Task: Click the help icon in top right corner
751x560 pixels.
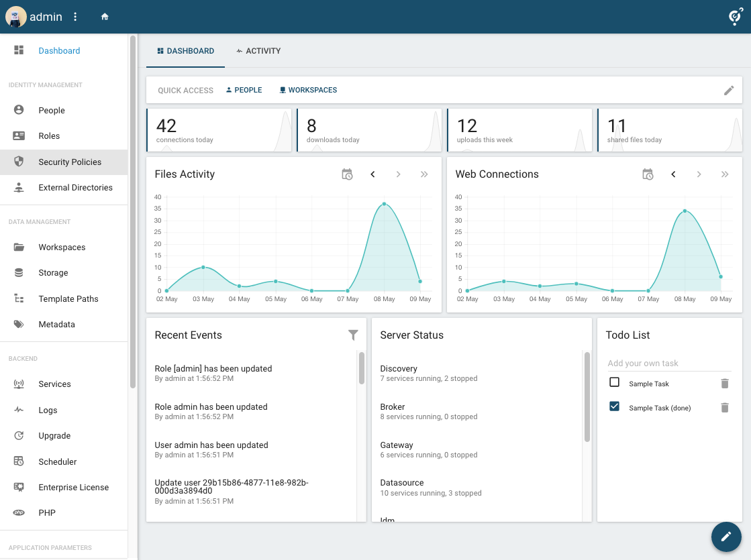Action: click(x=736, y=17)
